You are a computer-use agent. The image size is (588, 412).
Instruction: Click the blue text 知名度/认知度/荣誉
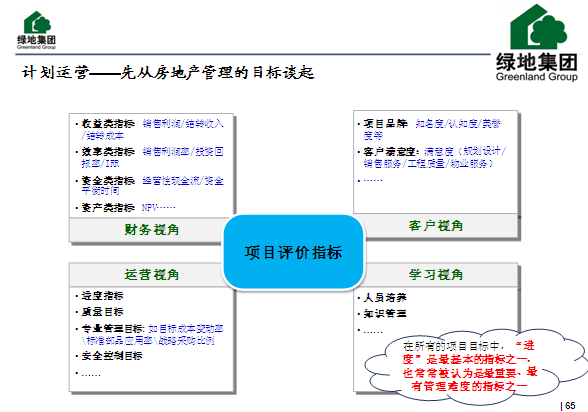458,123
